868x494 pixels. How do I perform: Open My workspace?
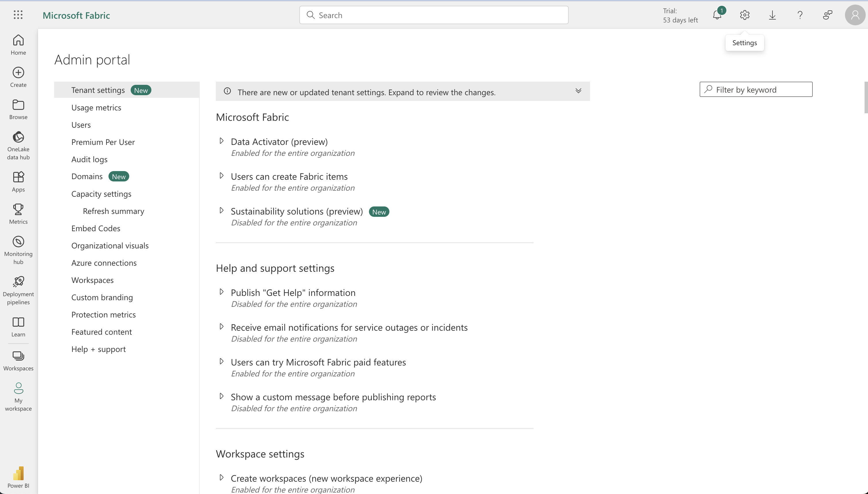tap(18, 397)
